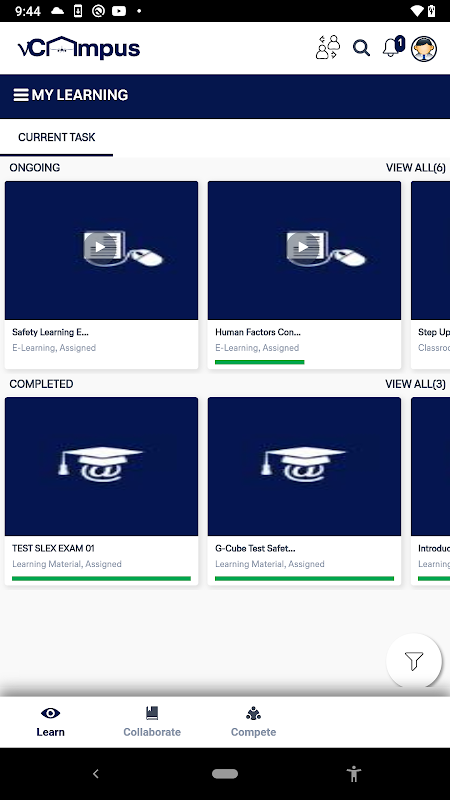Tap the people switch icon in header
Screen dimensions: 450x800
click(x=328, y=47)
